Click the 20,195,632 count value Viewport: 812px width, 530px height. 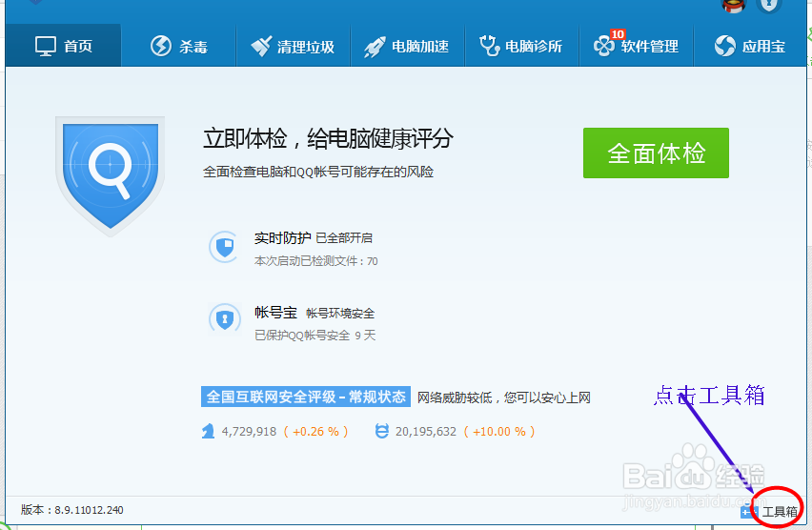click(x=426, y=432)
